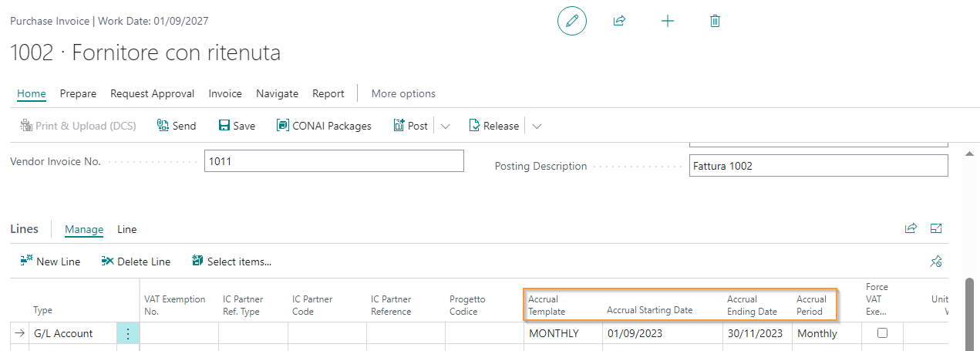Toggle the Force VAT Exe... checkbox
Viewport: 980px width, 351px height.
[883, 333]
